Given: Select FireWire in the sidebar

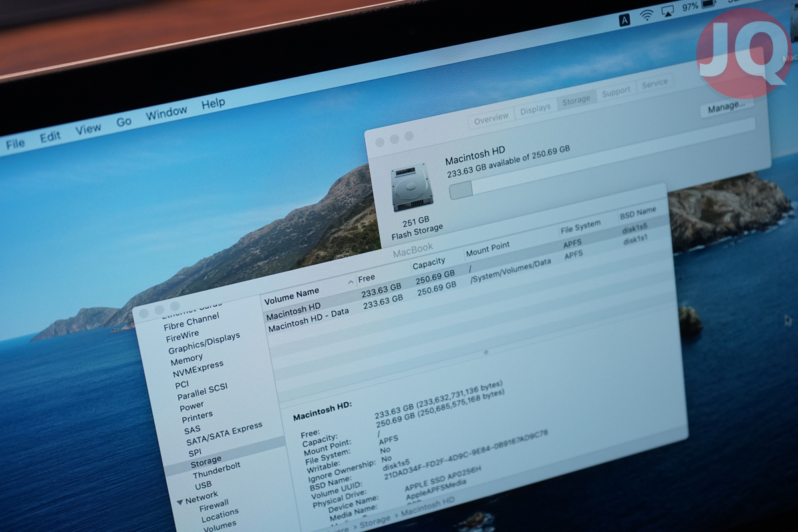Looking at the screenshot, I should point(182,335).
